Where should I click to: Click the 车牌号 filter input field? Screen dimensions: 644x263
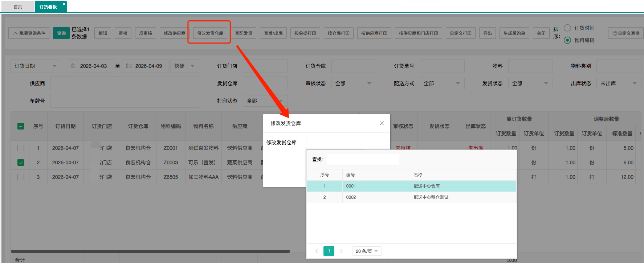125,101
